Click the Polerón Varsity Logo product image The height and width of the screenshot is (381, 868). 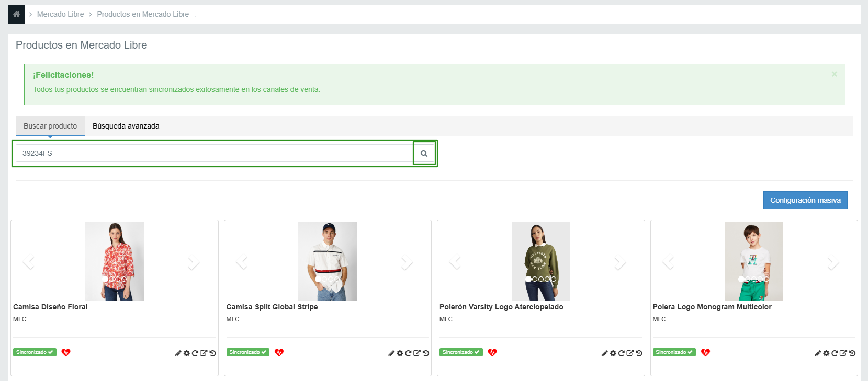pyautogui.click(x=541, y=261)
